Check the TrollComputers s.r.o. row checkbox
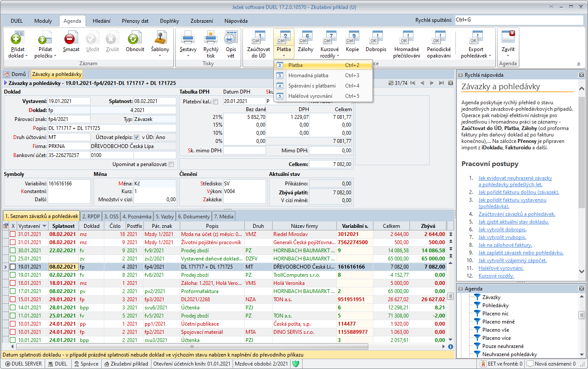 (x=13, y=275)
